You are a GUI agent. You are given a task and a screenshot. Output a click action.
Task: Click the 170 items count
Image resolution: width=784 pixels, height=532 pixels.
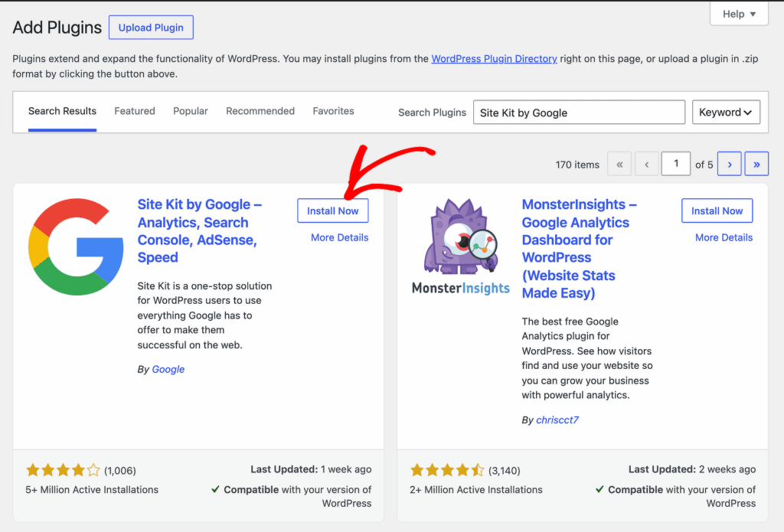[577, 165]
